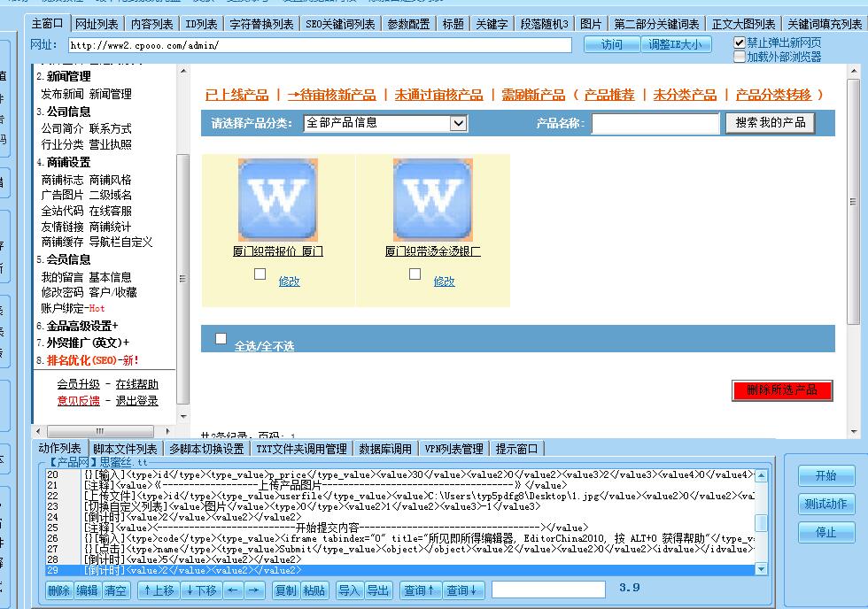Click the 开始 button
This screenshot has height=609, width=868.
tap(825, 475)
